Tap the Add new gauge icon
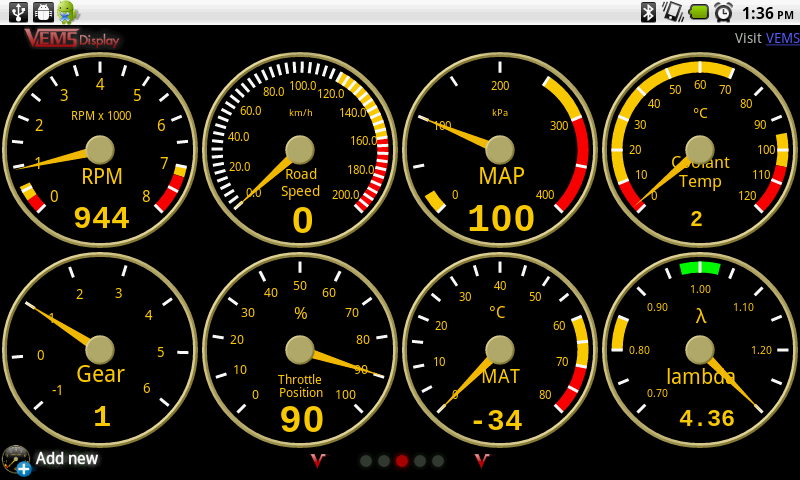Image resolution: width=800 pixels, height=480 pixels. point(16,460)
